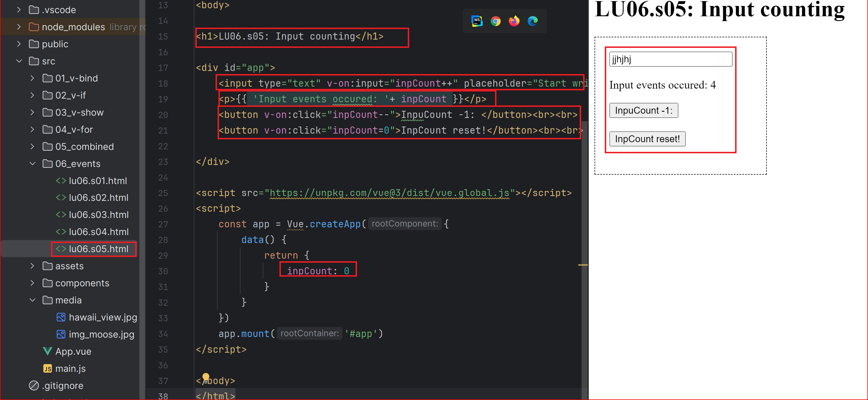
Task: Open App.vue from the tree
Action: [x=73, y=351]
